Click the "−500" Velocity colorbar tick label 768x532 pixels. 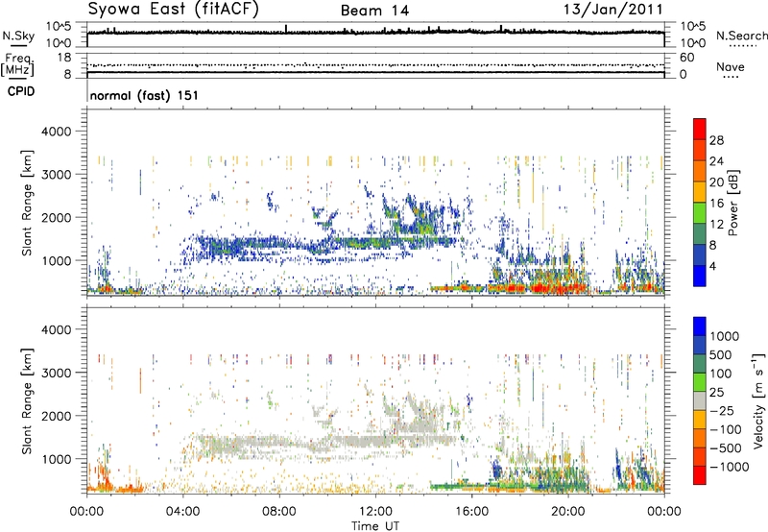(726, 448)
